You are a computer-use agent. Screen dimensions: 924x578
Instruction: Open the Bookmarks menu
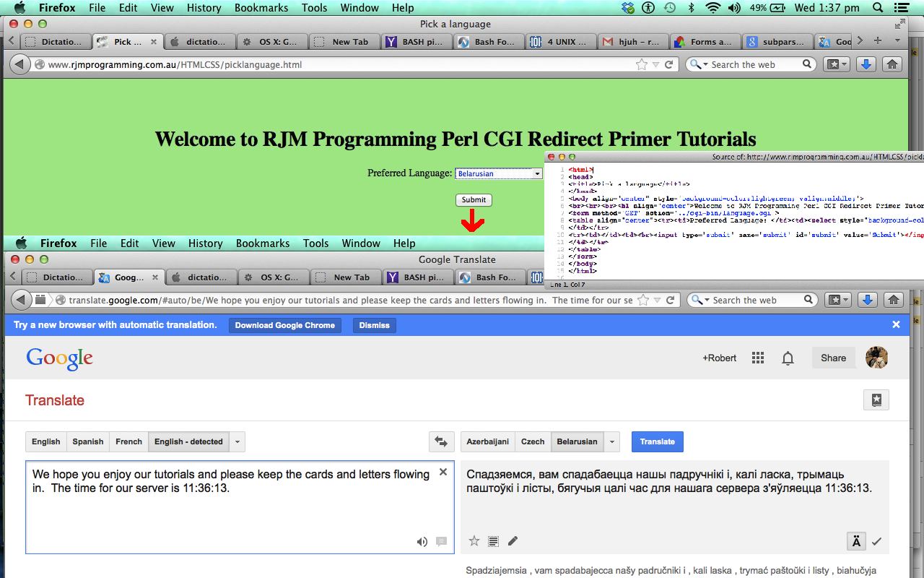pos(263,243)
